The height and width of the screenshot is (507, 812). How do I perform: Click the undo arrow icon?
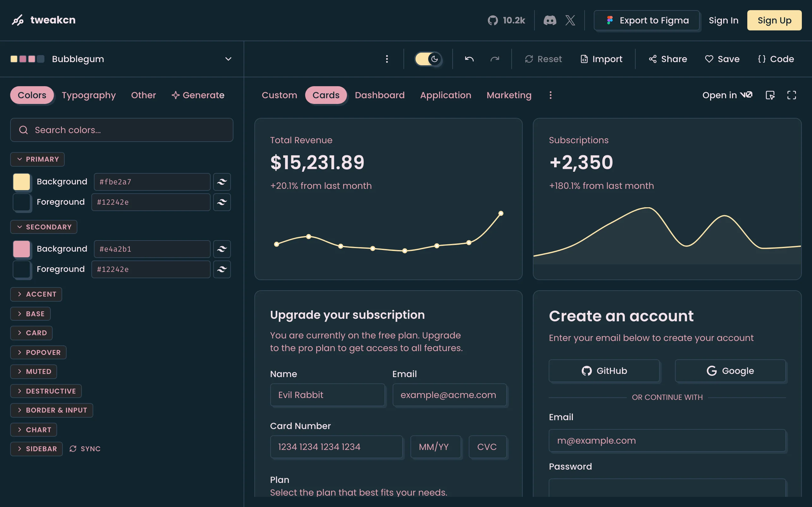pos(469,59)
